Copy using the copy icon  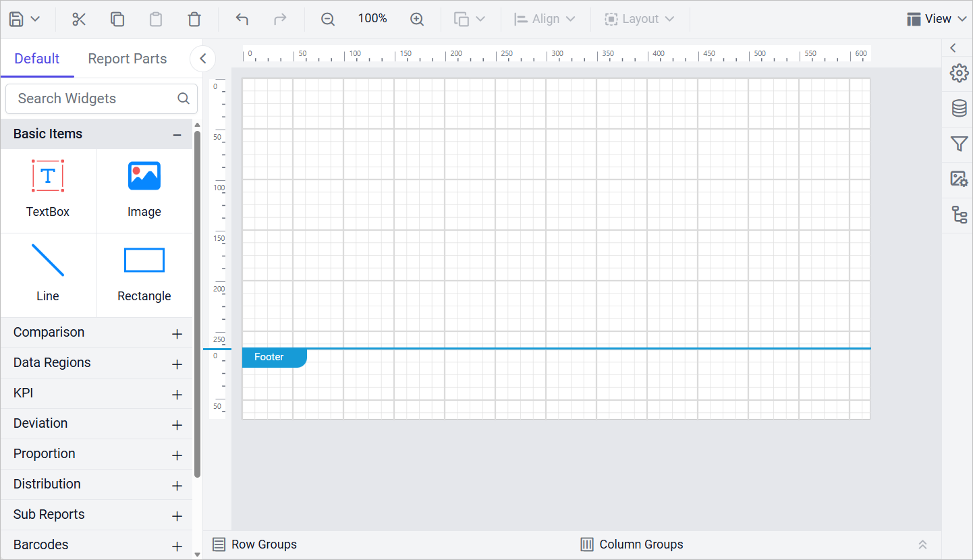117,18
